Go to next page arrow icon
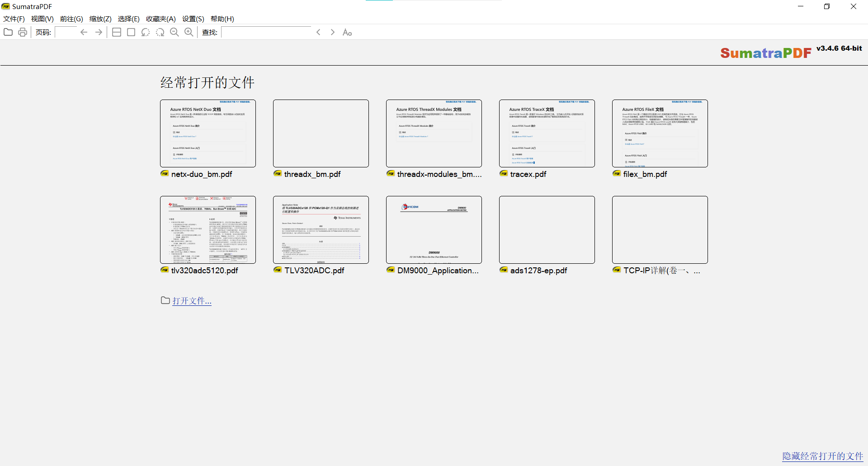The height and width of the screenshot is (466, 868). point(99,32)
